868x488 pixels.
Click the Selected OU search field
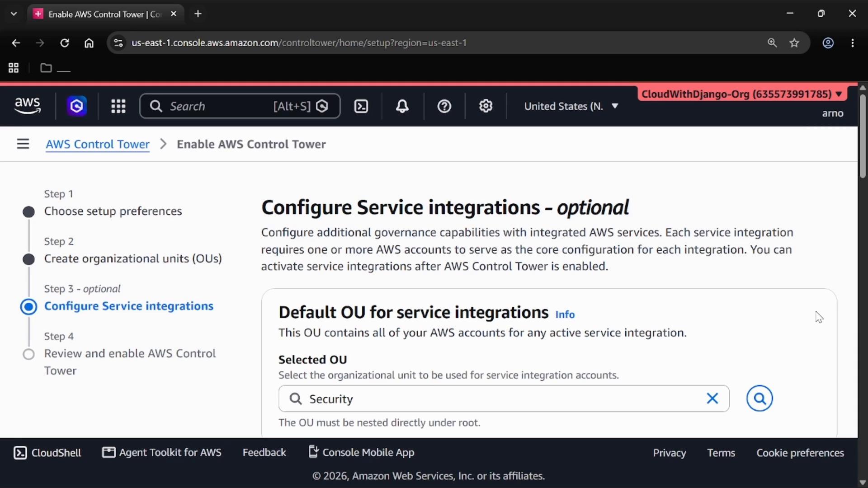(504, 399)
